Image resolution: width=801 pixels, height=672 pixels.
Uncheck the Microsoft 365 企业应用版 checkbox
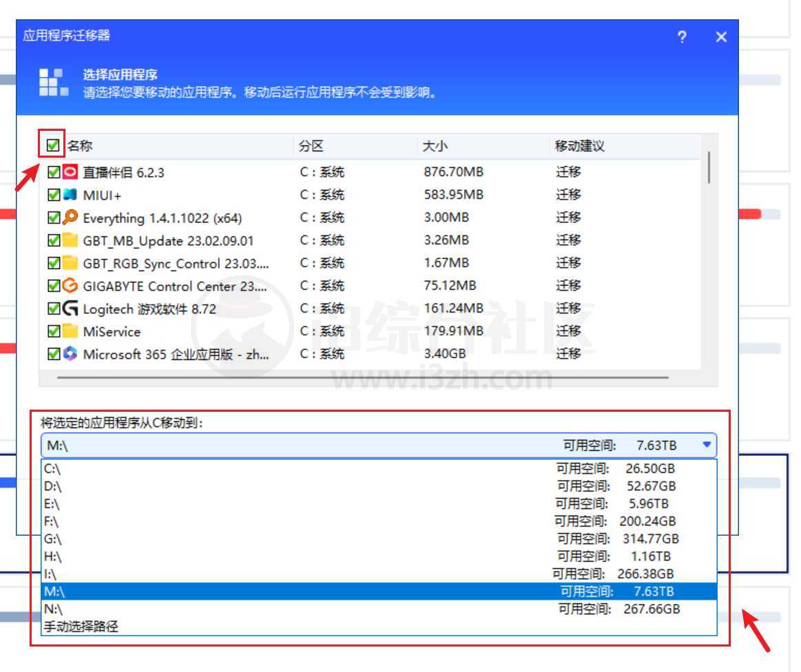pos(54,353)
